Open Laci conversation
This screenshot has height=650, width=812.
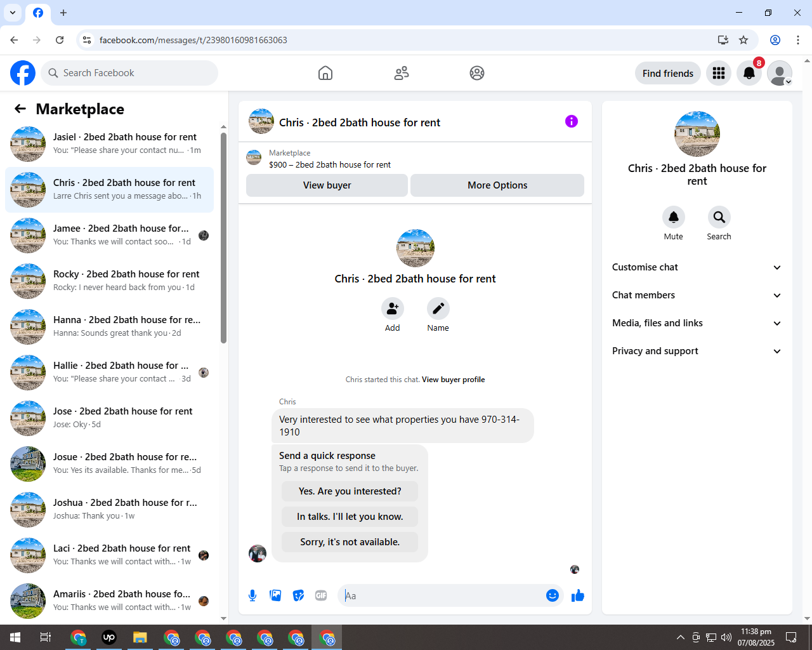[x=109, y=555]
